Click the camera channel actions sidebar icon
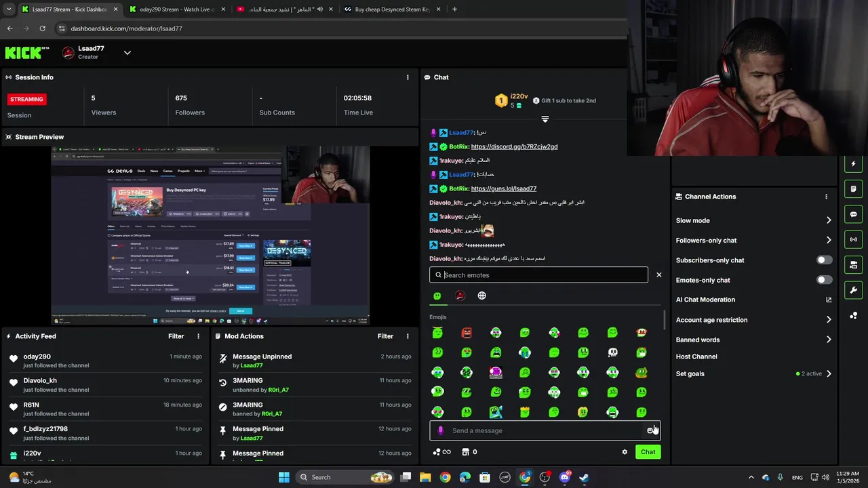The image size is (868, 488). click(853, 264)
